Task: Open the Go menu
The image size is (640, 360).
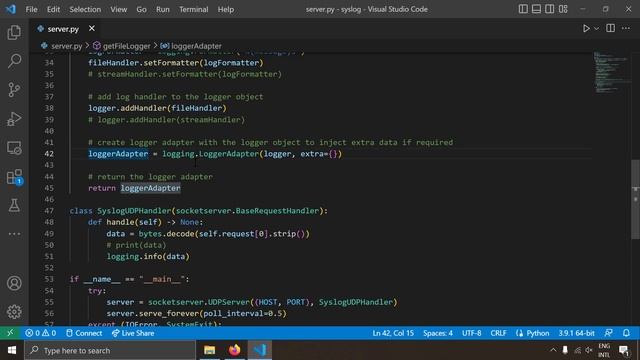Action: pos(141,9)
